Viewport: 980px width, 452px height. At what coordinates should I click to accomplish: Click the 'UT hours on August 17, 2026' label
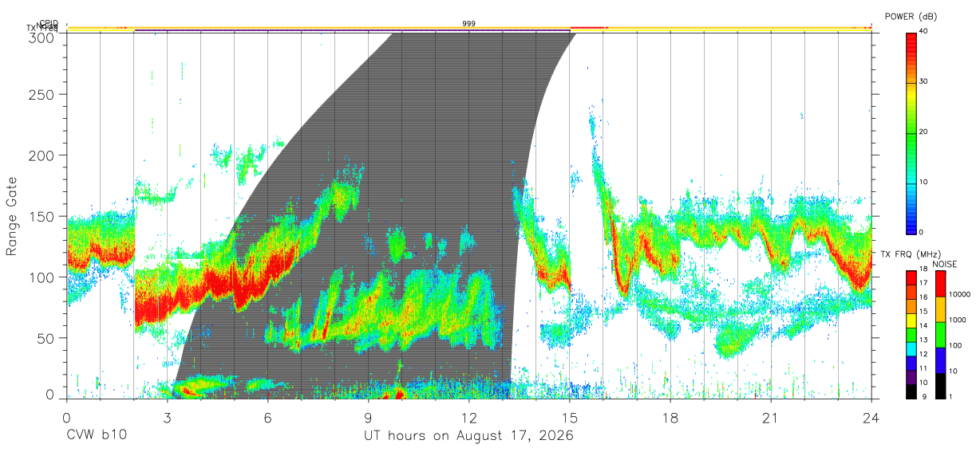(x=468, y=435)
